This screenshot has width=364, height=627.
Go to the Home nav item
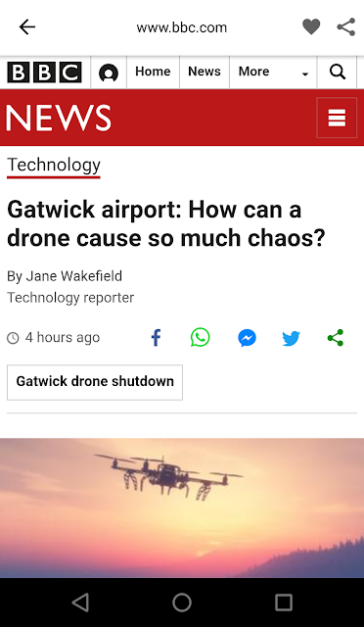tap(153, 72)
